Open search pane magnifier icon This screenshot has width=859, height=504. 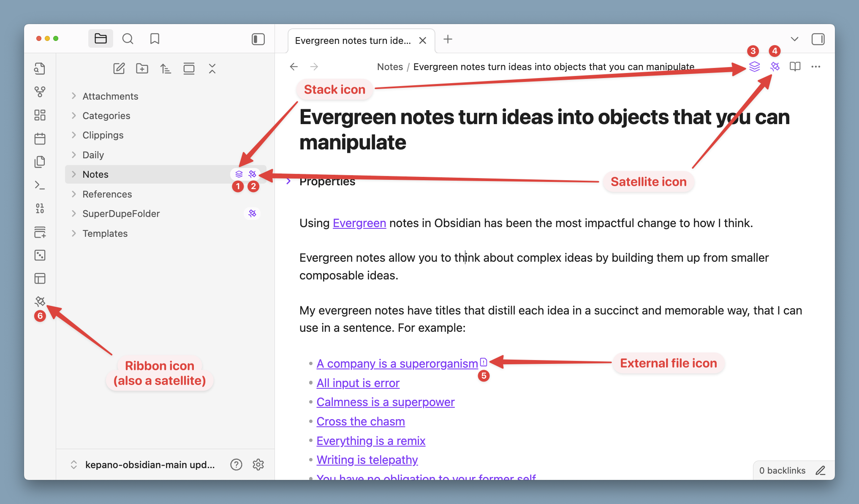[x=128, y=39]
